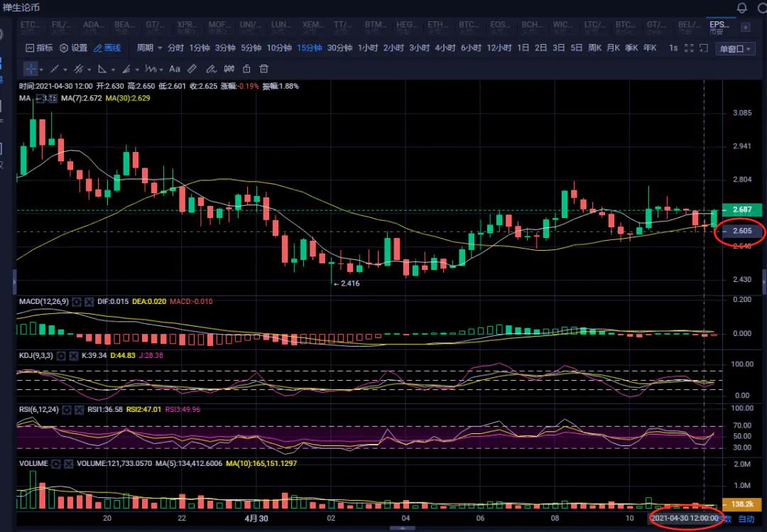The width and height of the screenshot is (767, 532).
Task: Click the lock drawings icon
Action: click(x=246, y=69)
